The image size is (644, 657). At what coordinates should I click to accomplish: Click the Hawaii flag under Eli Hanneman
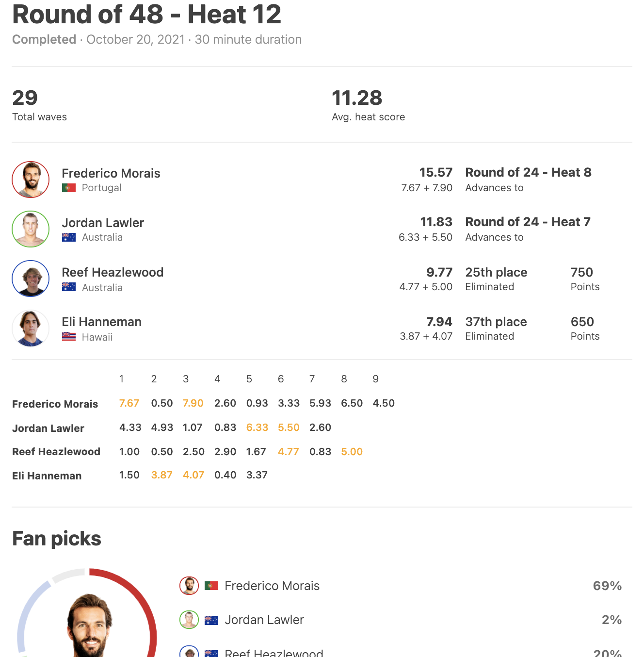pos(69,337)
